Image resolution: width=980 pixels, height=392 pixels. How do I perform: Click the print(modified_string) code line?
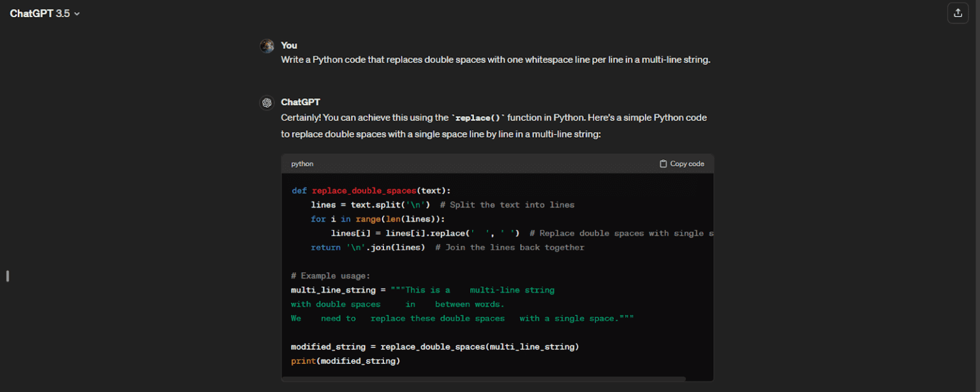click(x=345, y=361)
